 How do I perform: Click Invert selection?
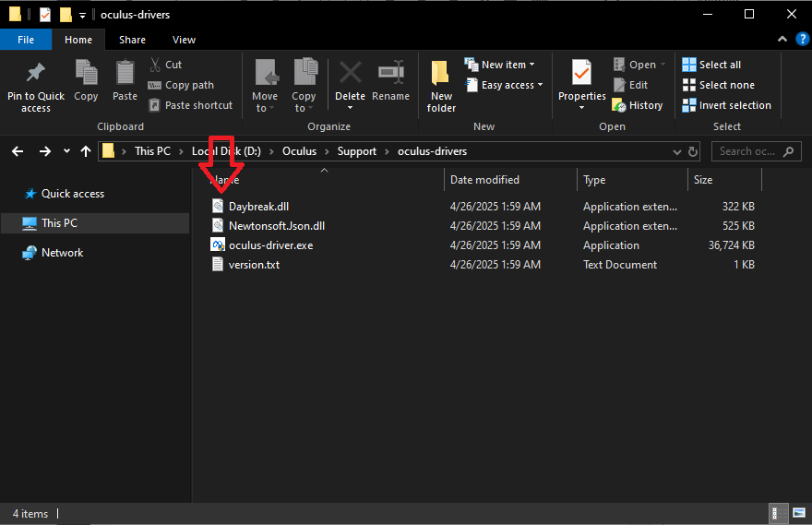click(726, 105)
